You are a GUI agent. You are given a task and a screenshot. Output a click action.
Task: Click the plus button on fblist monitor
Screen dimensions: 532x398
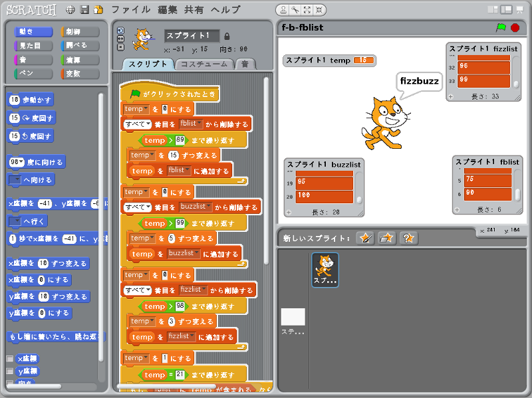click(457, 210)
